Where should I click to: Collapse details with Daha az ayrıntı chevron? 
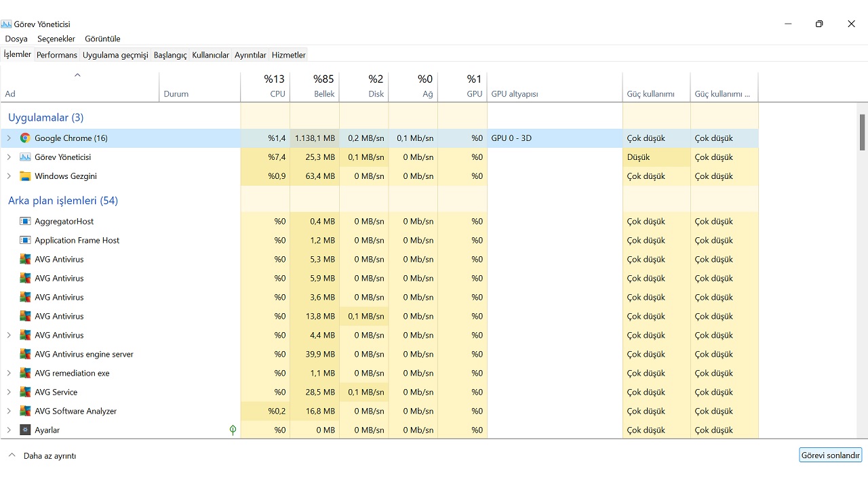click(12, 455)
